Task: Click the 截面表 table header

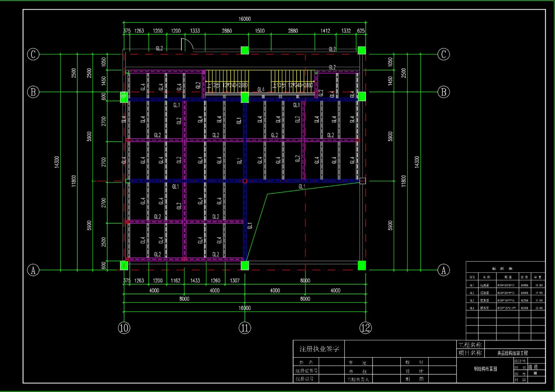Action: [502, 269]
